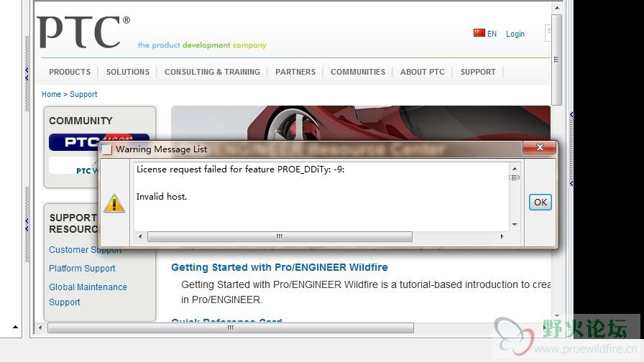The width and height of the screenshot is (644, 362).
Task: Open the COMMUNITIES menu
Action: click(358, 72)
